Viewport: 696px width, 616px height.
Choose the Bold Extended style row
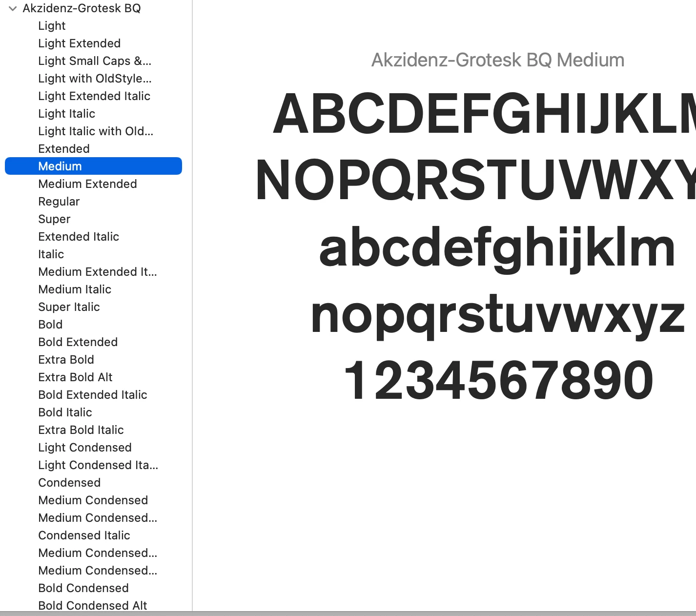coord(93,342)
